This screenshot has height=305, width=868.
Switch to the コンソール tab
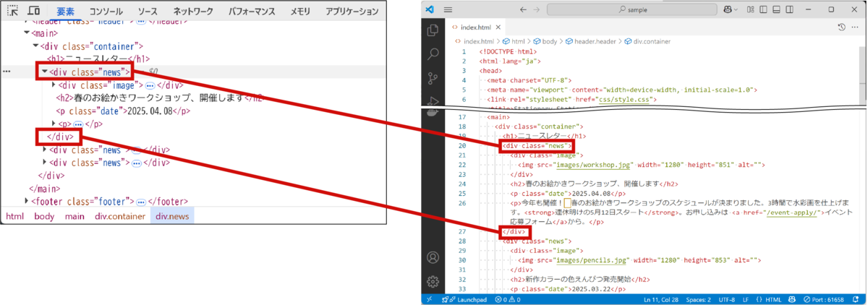click(106, 12)
